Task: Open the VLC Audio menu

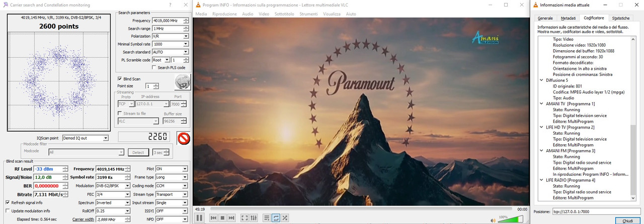Action: point(248,14)
